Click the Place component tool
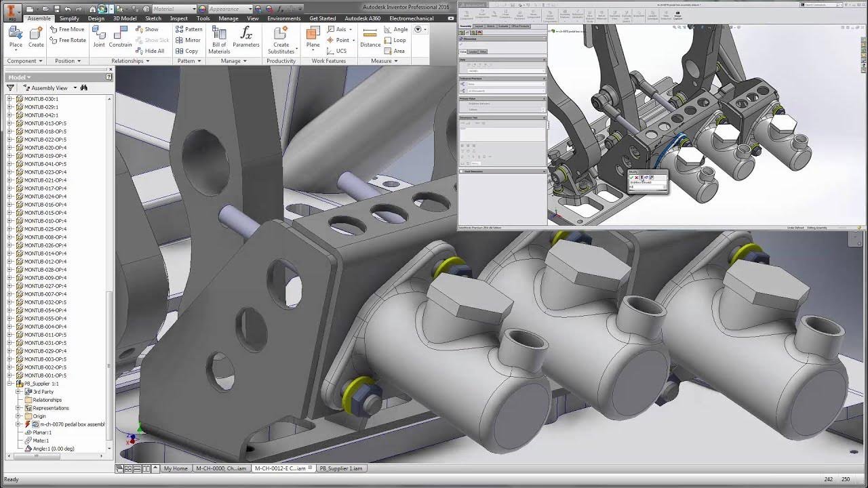The image size is (868, 488). 16,37
